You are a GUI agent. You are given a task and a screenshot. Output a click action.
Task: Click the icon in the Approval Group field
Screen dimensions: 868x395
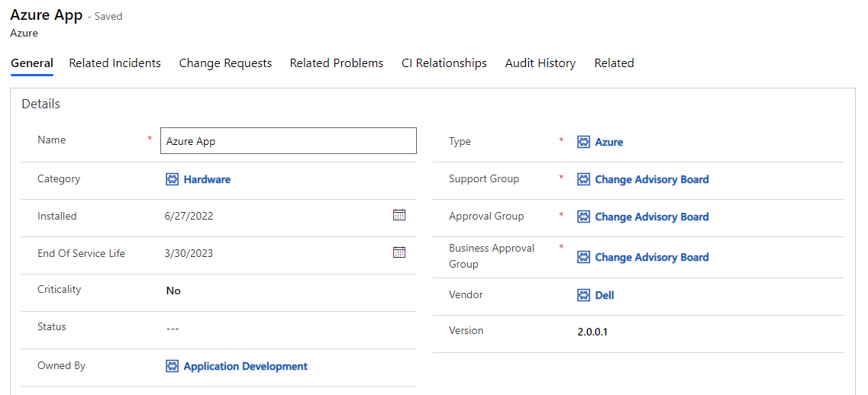[x=584, y=217]
